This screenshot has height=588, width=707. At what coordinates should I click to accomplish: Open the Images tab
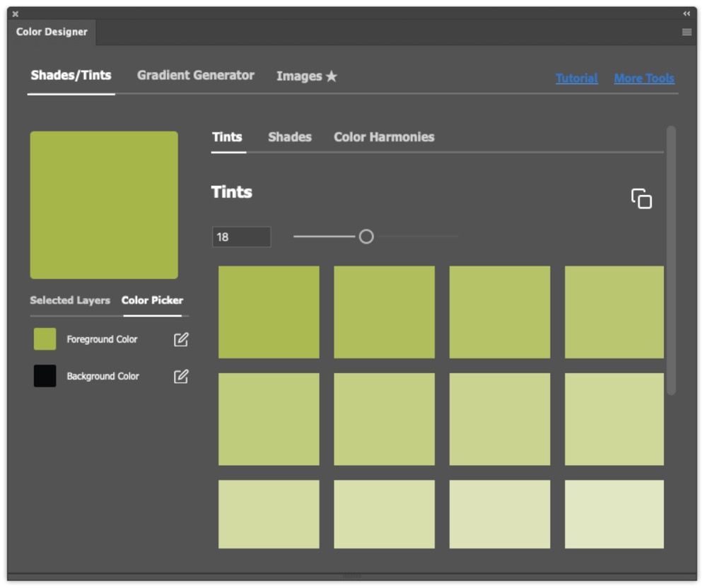[x=306, y=76]
